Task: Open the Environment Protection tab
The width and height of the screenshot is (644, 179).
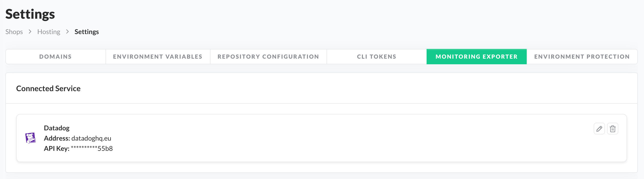Action: (x=582, y=57)
